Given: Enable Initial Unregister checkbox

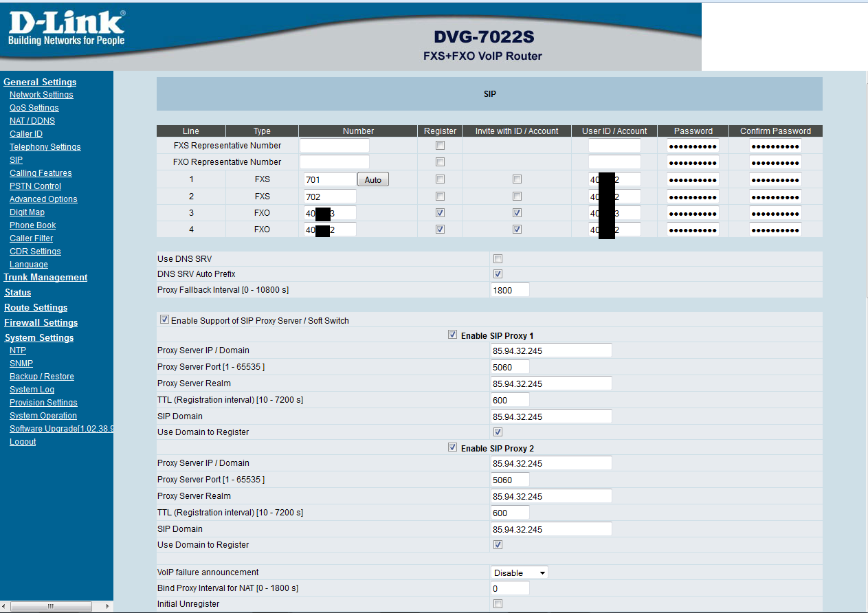Looking at the screenshot, I should click(498, 604).
